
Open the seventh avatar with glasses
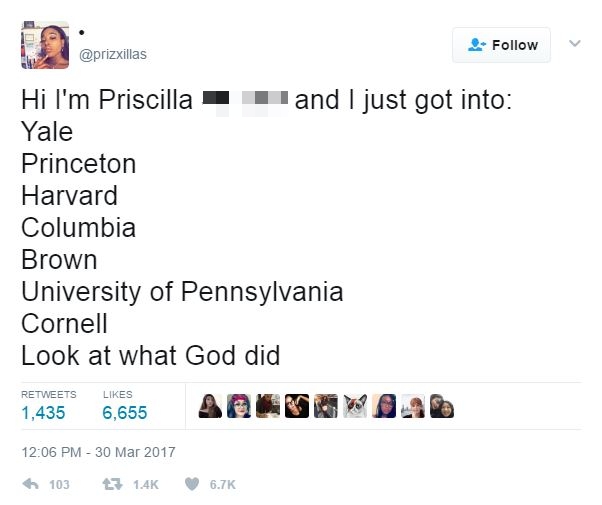pos(384,406)
